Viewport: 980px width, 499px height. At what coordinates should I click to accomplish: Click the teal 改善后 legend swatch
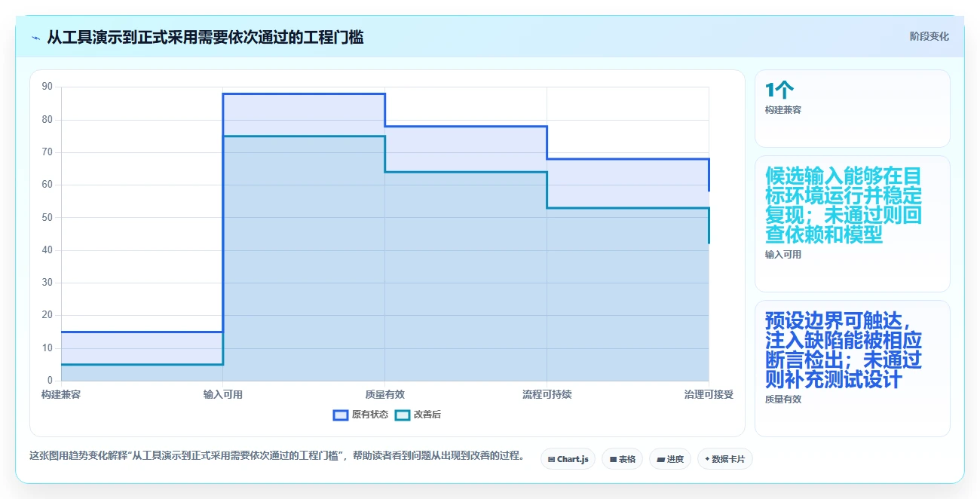coord(403,415)
